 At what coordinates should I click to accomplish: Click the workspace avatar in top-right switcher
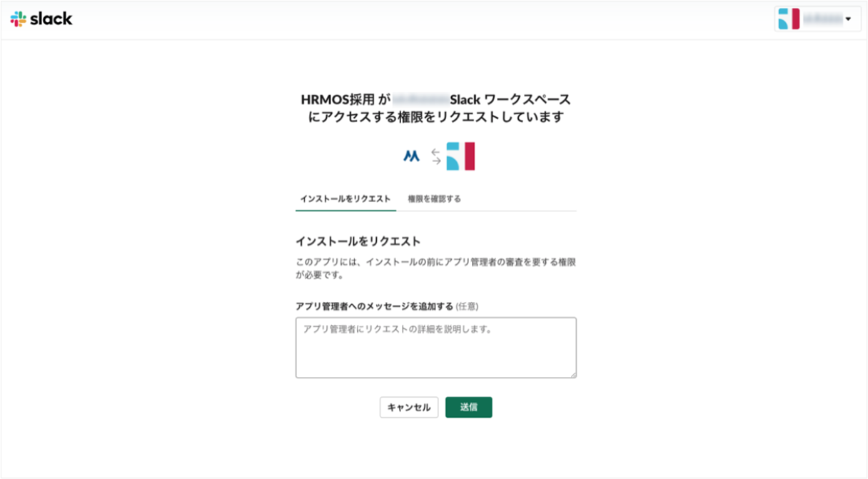click(789, 19)
